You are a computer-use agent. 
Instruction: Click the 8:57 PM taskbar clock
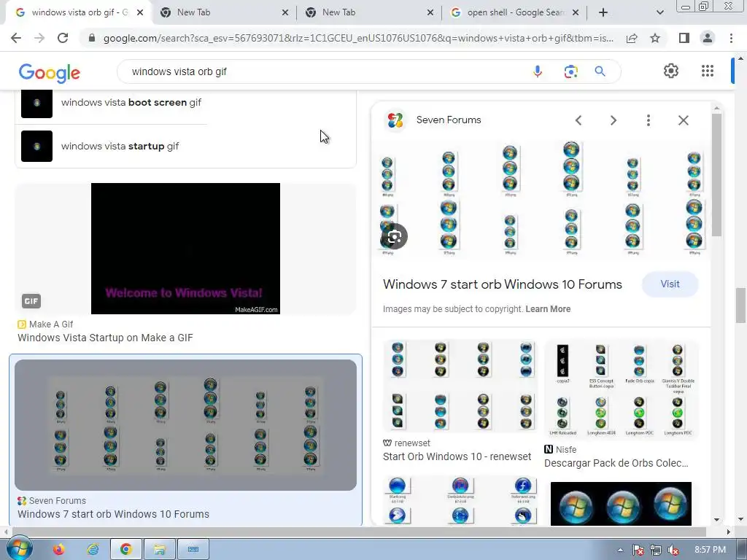click(x=710, y=550)
